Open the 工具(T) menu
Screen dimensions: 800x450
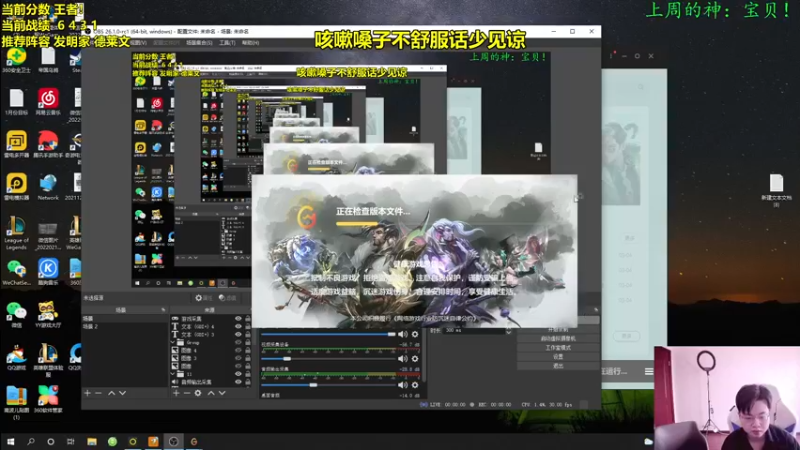(227, 43)
